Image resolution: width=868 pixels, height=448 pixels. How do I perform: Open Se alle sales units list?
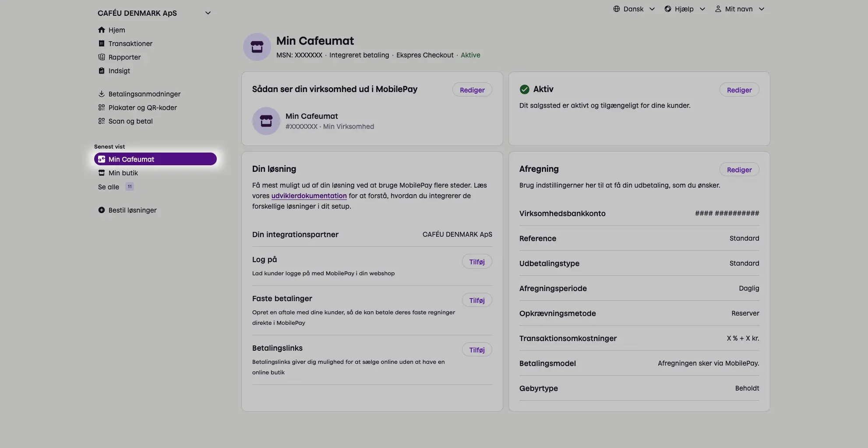(x=109, y=187)
